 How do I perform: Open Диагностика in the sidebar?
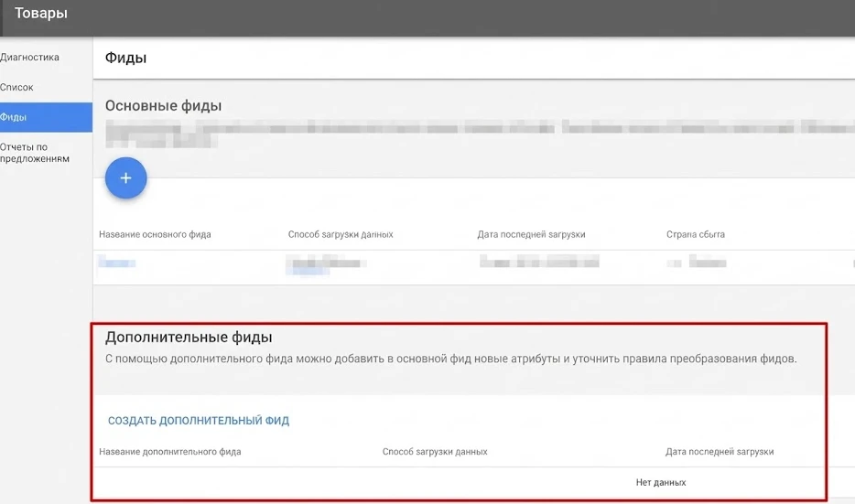coord(30,57)
